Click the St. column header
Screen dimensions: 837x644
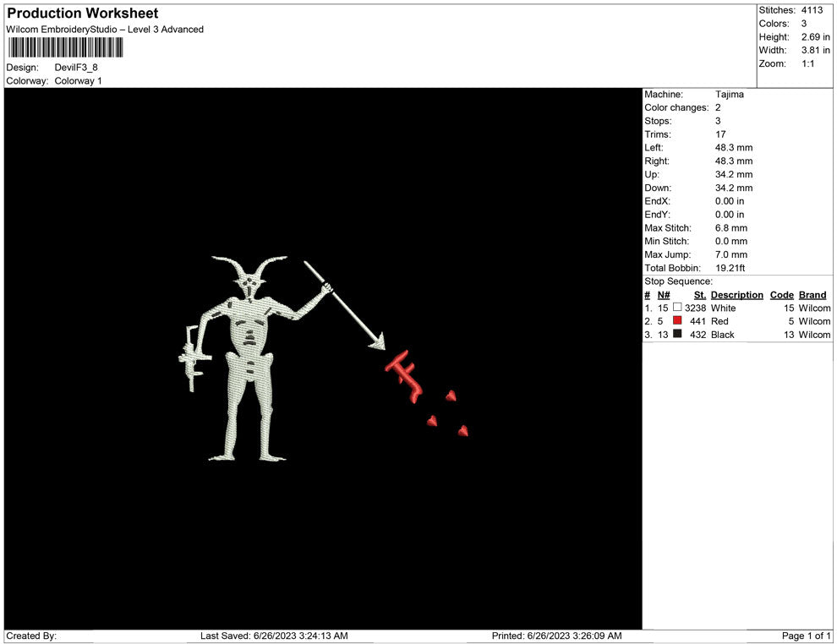(x=700, y=295)
